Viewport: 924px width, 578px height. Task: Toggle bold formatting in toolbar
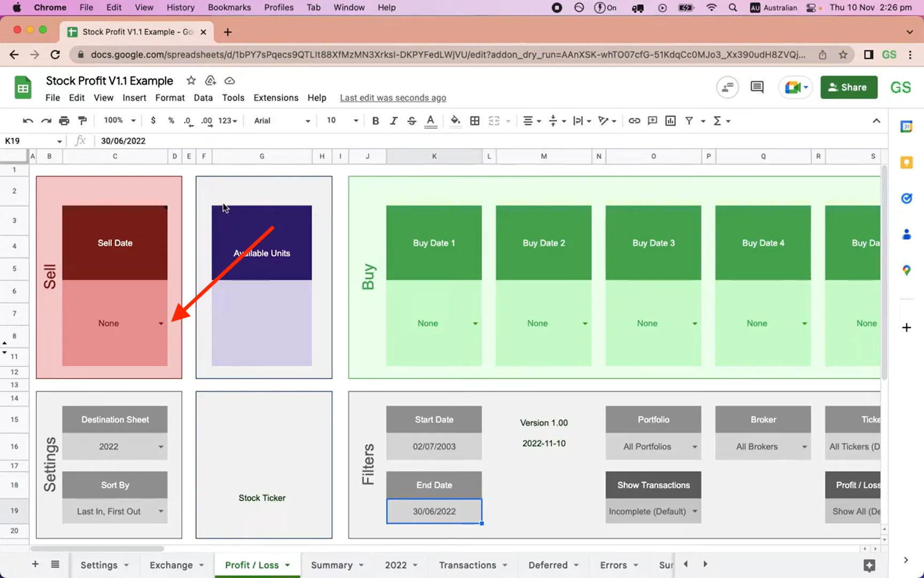pos(375,120)
